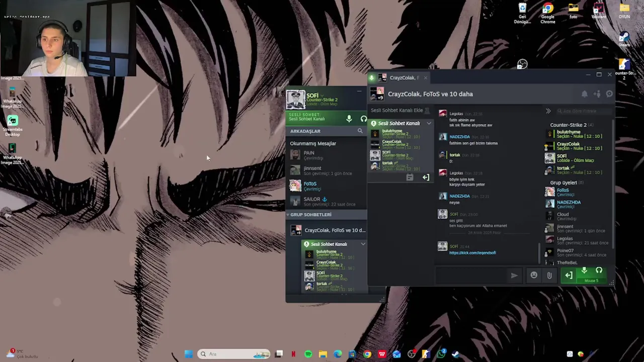
Task: Click the ARKADAŞLAR header
Action: click(x=305, y=131)
